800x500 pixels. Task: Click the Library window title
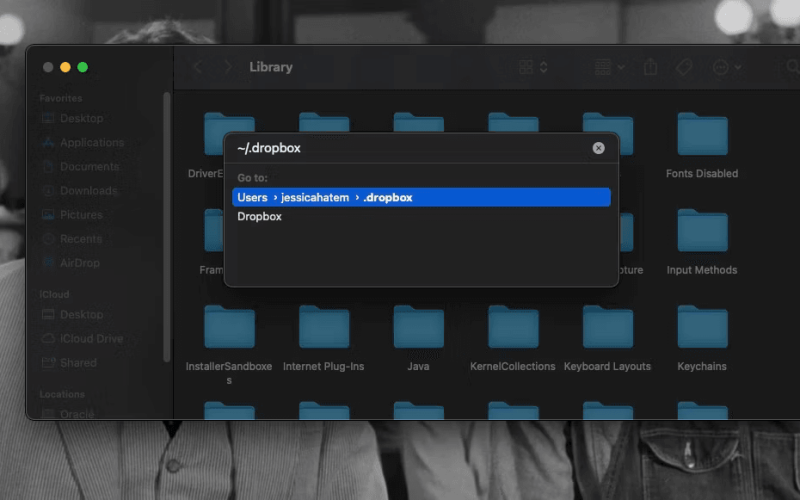(271, 67)
